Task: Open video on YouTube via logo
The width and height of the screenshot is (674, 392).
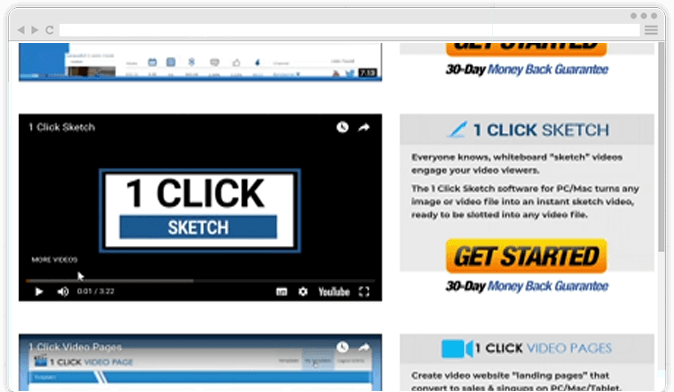Action: coord(334,292)
